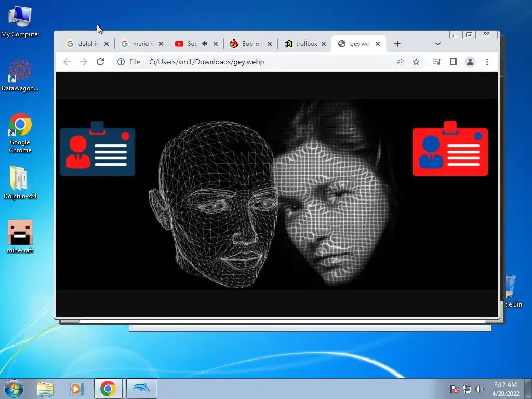
Task: Close the Bob-omb tab
Action: pyautogui.click(x=270, y=44)
